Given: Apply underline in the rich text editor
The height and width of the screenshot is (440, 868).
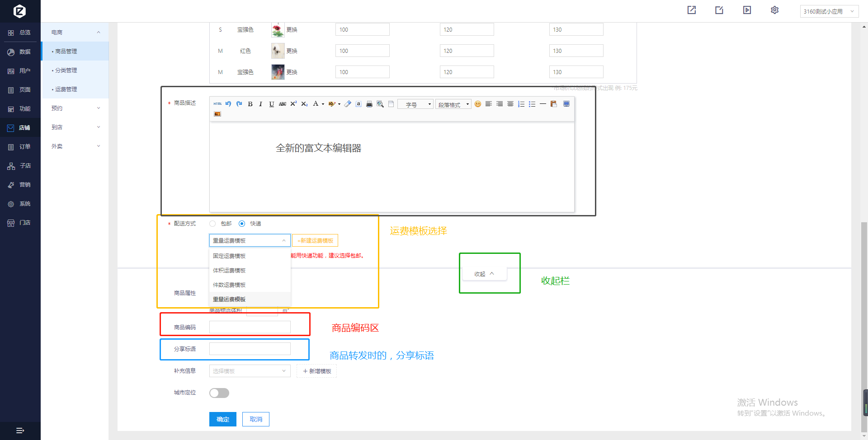Looking at the screenshot, I should coord(271,104).
